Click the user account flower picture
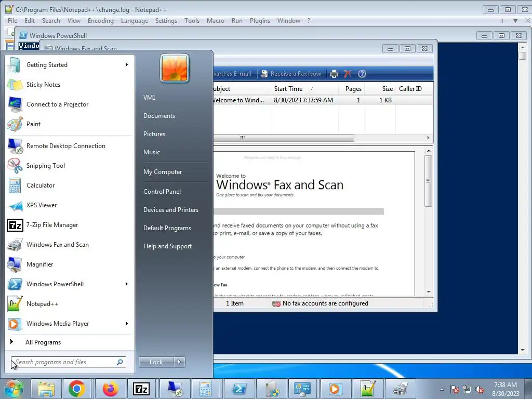Screen dimensions: 532x399 click(x=175, y=68)
